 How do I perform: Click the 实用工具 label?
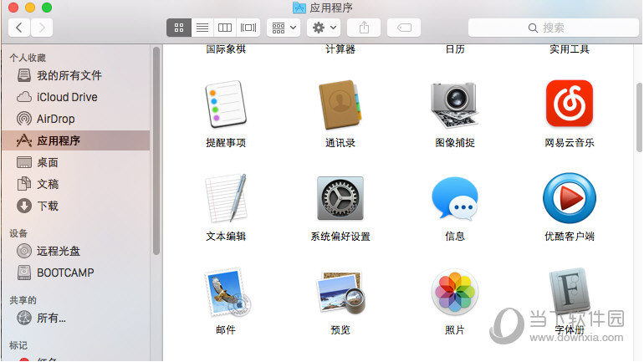[x=570, y=49]
